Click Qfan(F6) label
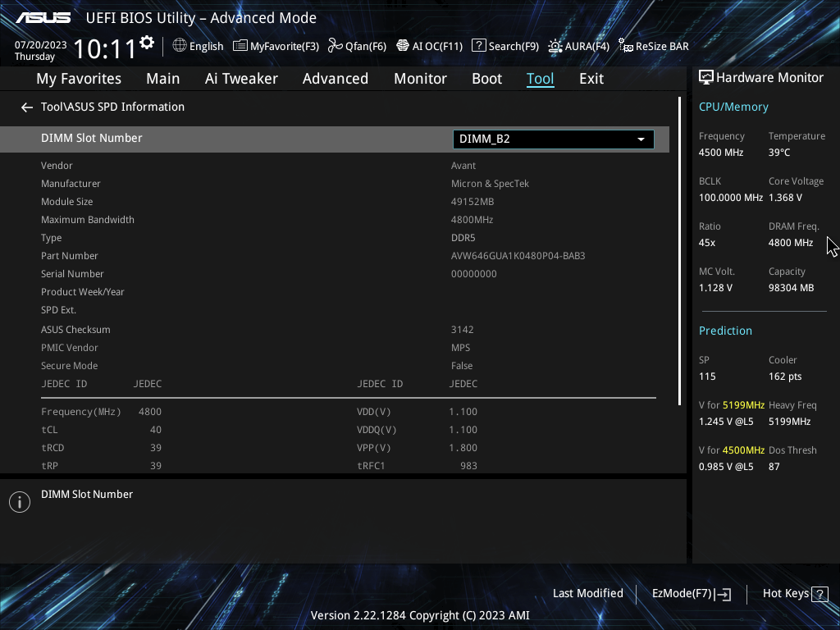840x630 pixels. pos(366,46)
